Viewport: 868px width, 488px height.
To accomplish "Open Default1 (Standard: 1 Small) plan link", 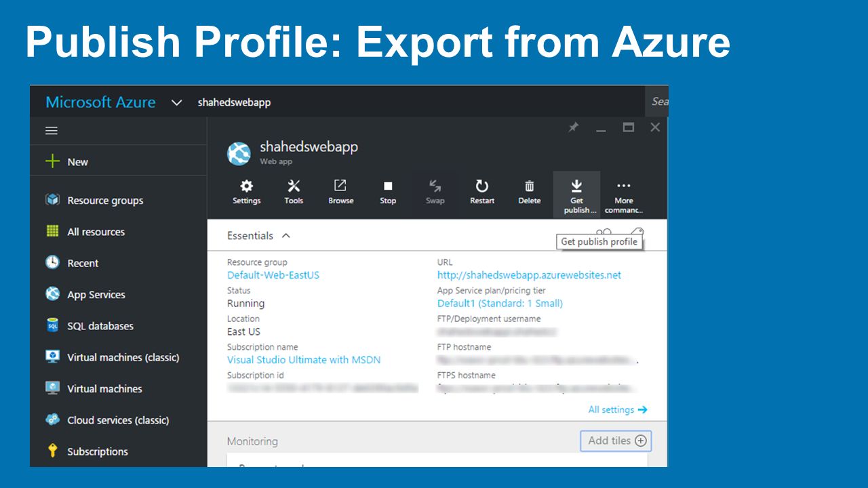I will click(500, 303).
